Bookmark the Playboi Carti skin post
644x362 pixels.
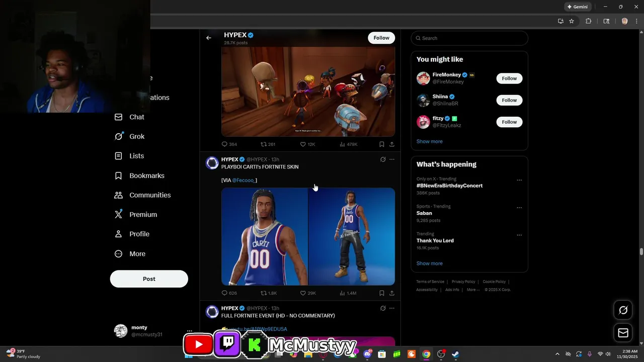tap(382, 293)
